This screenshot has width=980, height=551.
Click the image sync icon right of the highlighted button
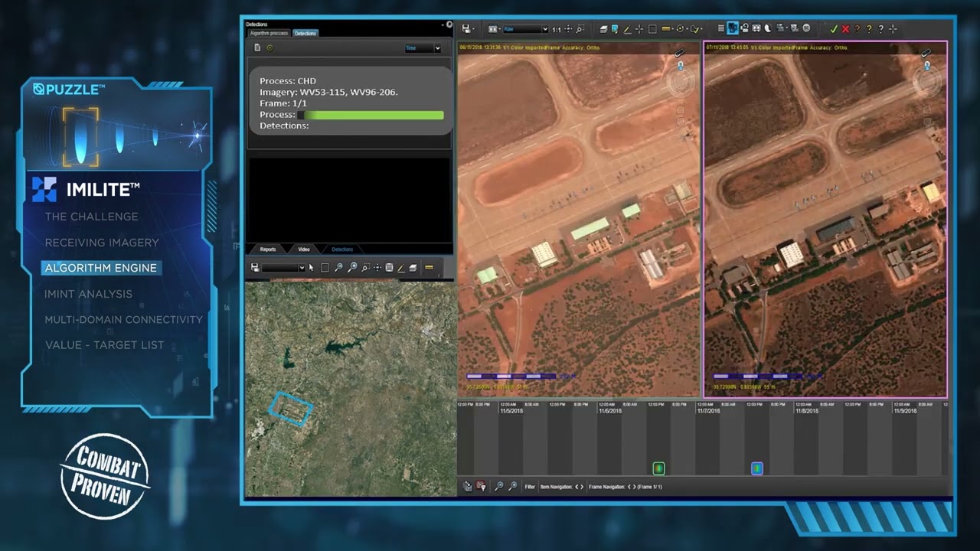click(x=744, y=28)
